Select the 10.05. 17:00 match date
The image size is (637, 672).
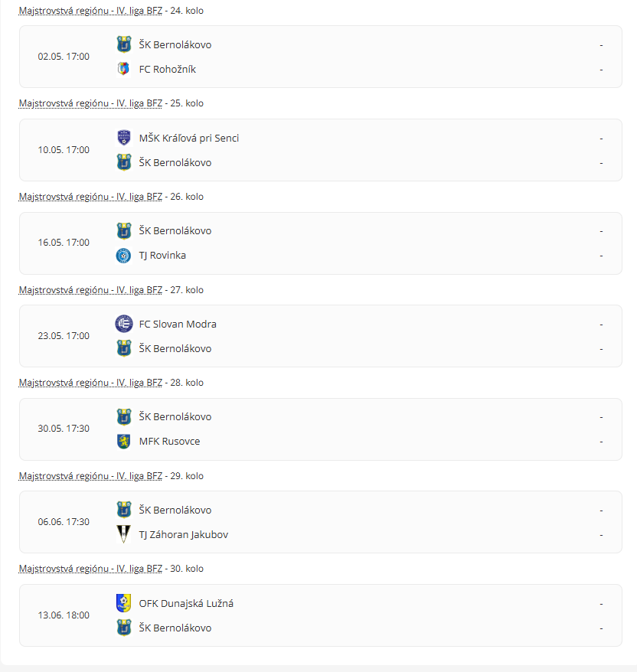(x=64, y=150)
